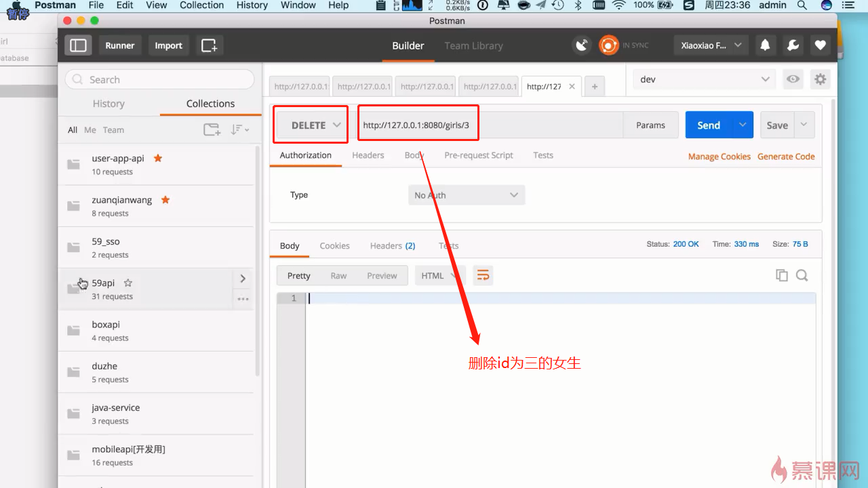868x488 pixels.
Task: Click the Wi-Fi icon in menu bar
Action: (618, 5)
